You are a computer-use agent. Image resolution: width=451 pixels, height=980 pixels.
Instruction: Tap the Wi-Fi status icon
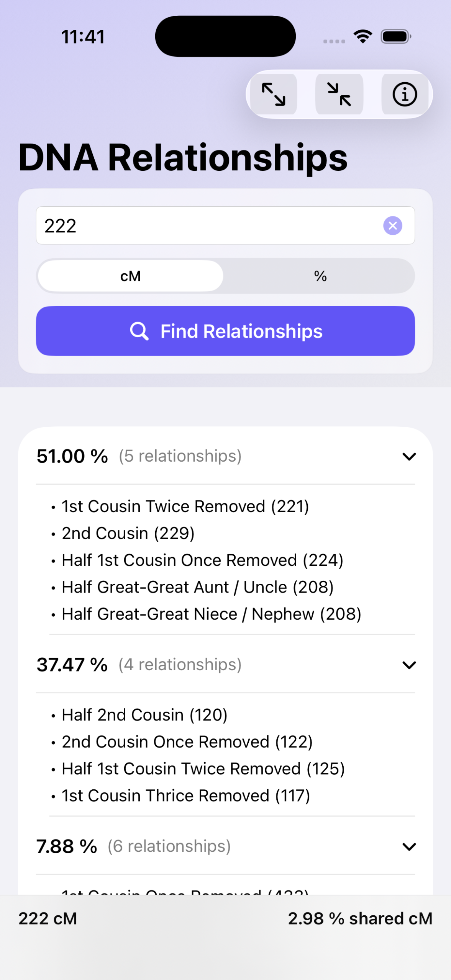(x=362, y=37)
